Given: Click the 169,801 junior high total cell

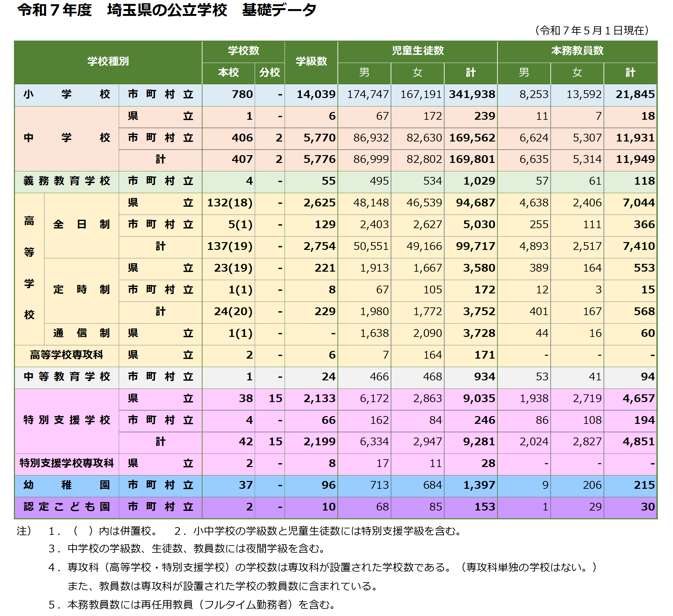Looking at the screenshot, I should point(471,160).
